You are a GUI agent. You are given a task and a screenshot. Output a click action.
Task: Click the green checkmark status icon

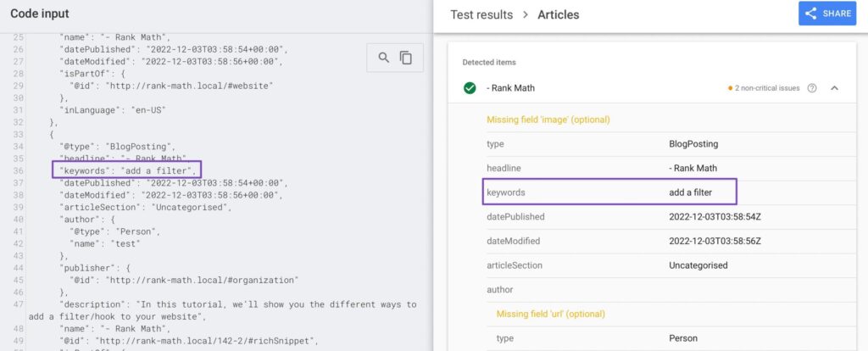(x=470, y=88)
